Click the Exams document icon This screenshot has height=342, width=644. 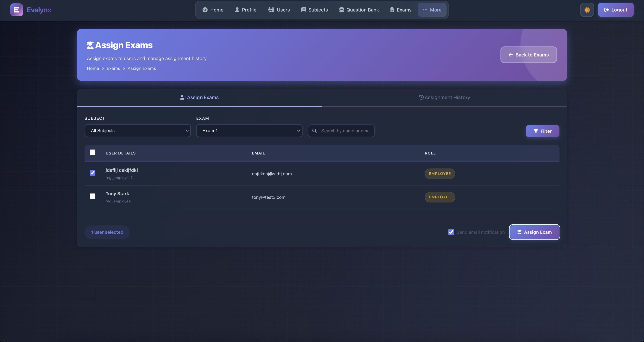point(392,10)
